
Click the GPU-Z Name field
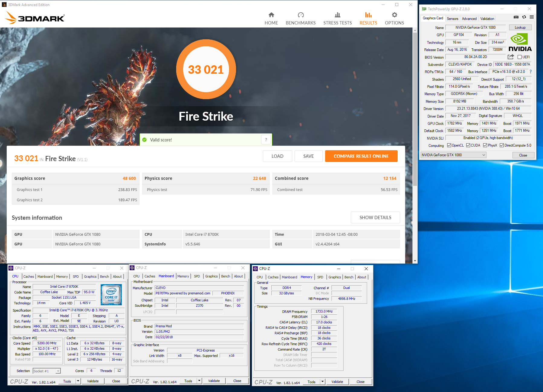(x=475, y=28)
